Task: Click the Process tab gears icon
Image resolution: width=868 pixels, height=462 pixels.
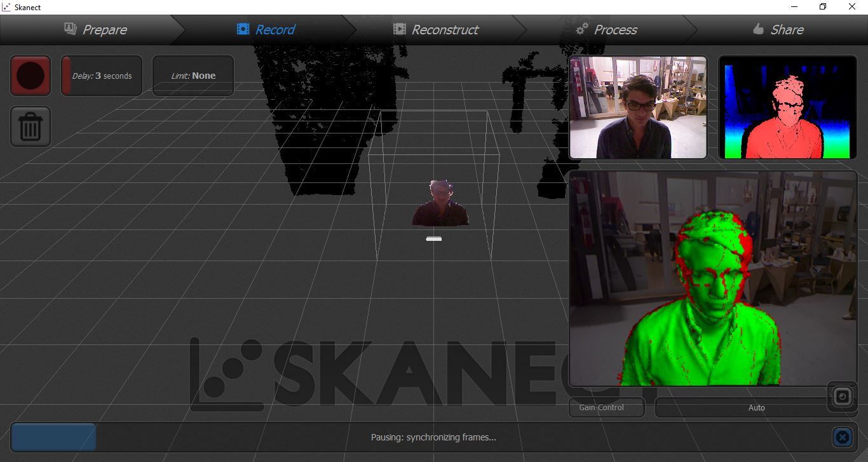Action: click(x=582, y=29)
